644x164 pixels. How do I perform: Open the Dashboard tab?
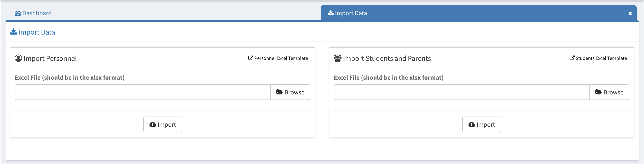tap(36, 13)
